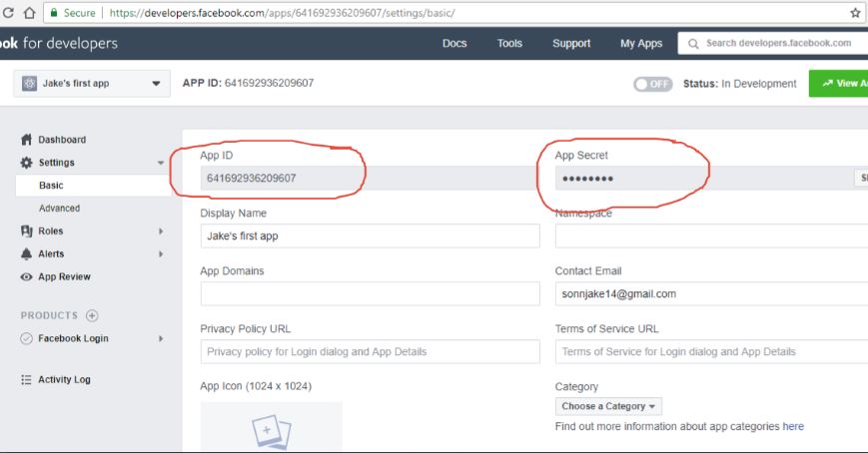
Task: Open the Choose a Category dropdown
Action: pos(608,406)
